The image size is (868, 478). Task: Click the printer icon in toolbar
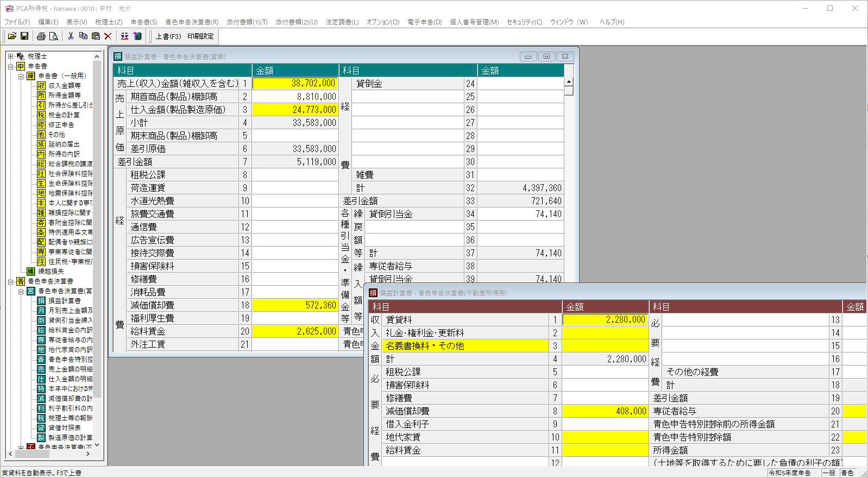click(x=41, y=36)
